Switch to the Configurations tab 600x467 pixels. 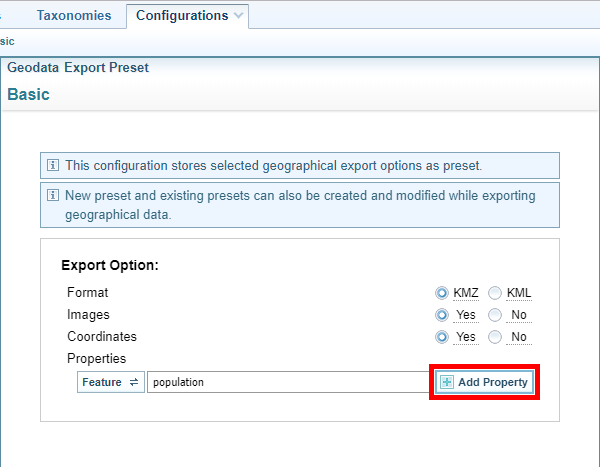(181, 16)
